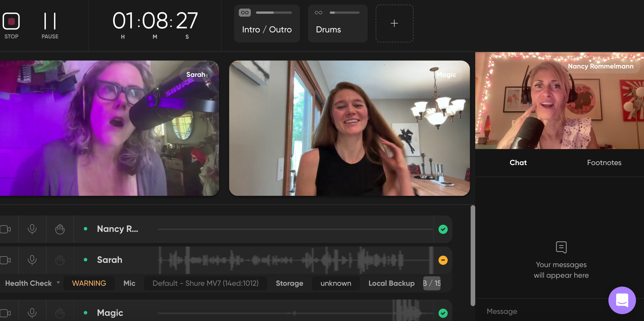Click the Nancy R... participant name

coord(118,229)
